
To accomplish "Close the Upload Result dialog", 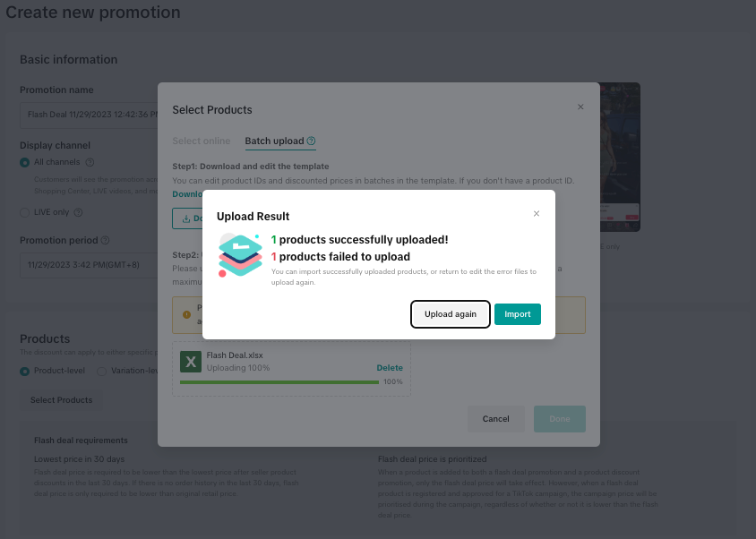I will (x=537, y=214).
